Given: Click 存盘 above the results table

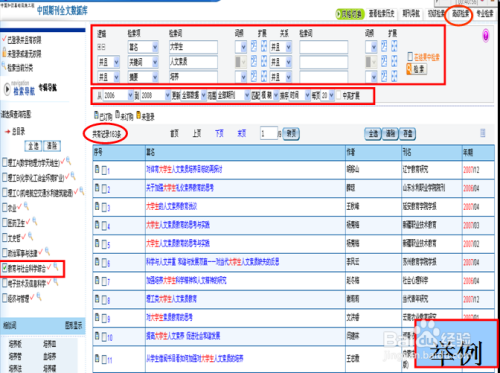Looking at the screenshot, I should point(407,134).
